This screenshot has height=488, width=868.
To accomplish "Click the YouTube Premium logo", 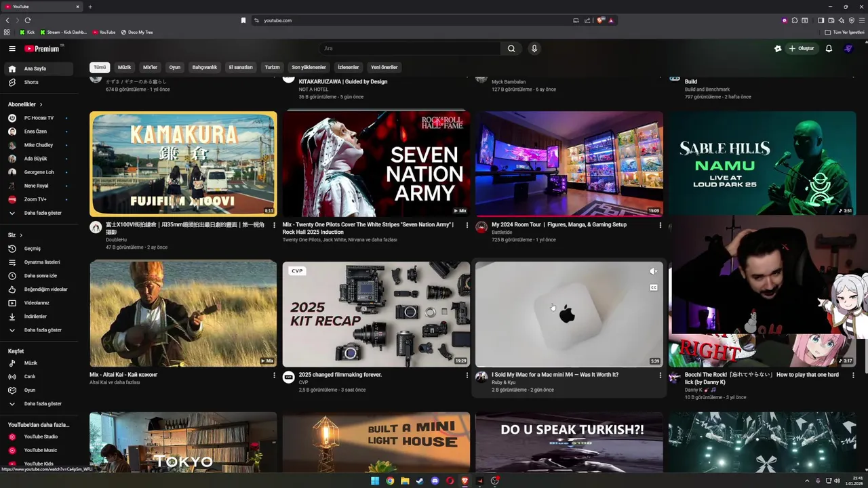I will coord(43,49).
